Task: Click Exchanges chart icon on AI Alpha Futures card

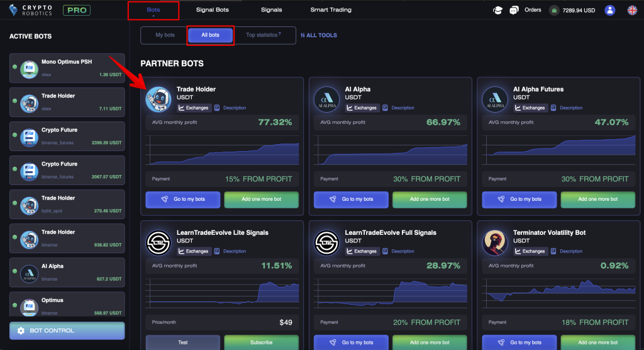Action: (518, 108)
